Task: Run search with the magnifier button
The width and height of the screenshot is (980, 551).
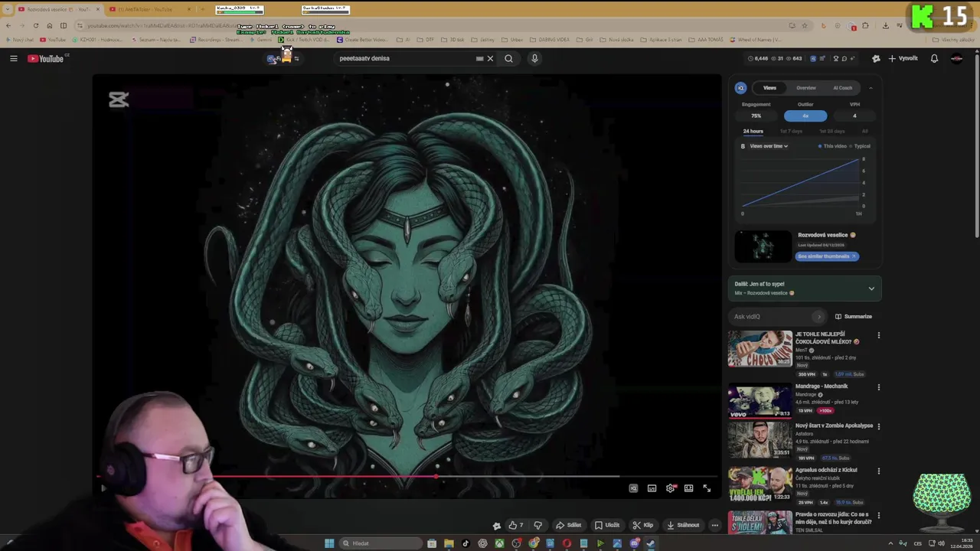Action: 508,58
